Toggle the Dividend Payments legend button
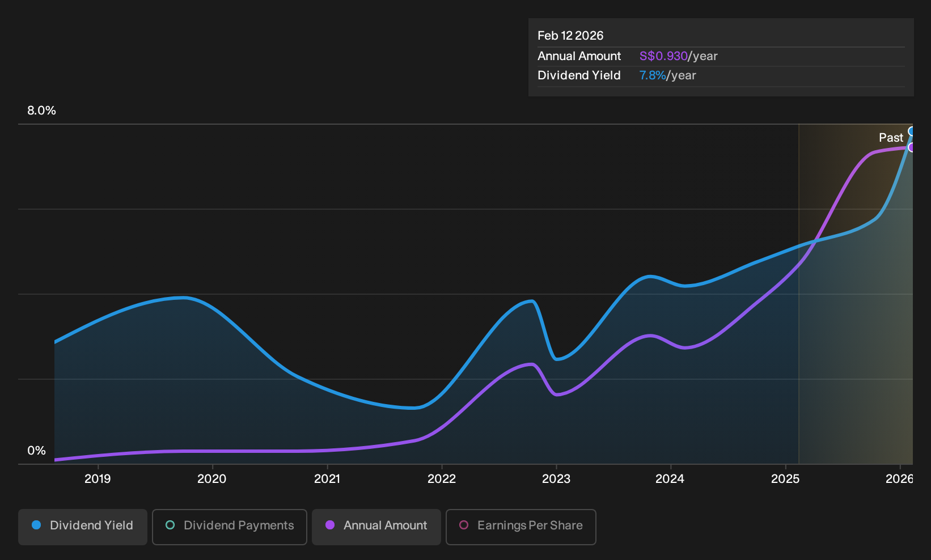 pos(230,527)
